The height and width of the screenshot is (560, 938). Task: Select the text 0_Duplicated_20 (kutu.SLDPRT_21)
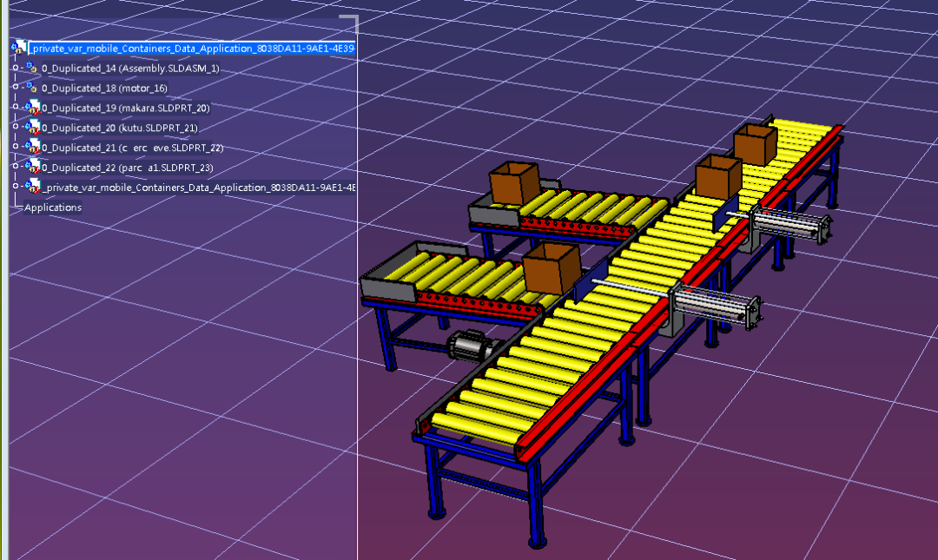pos(120,128)
